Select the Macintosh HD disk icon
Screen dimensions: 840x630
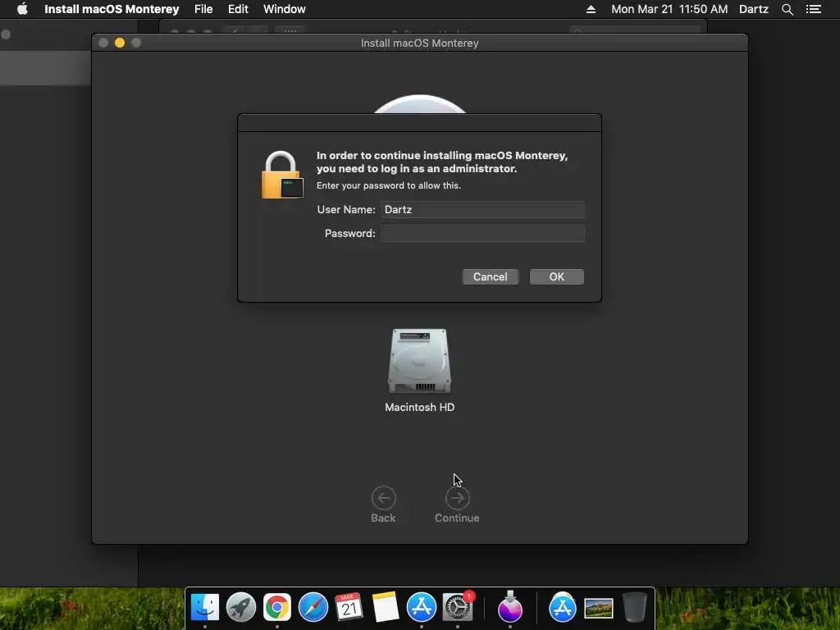tap(419, 361)
